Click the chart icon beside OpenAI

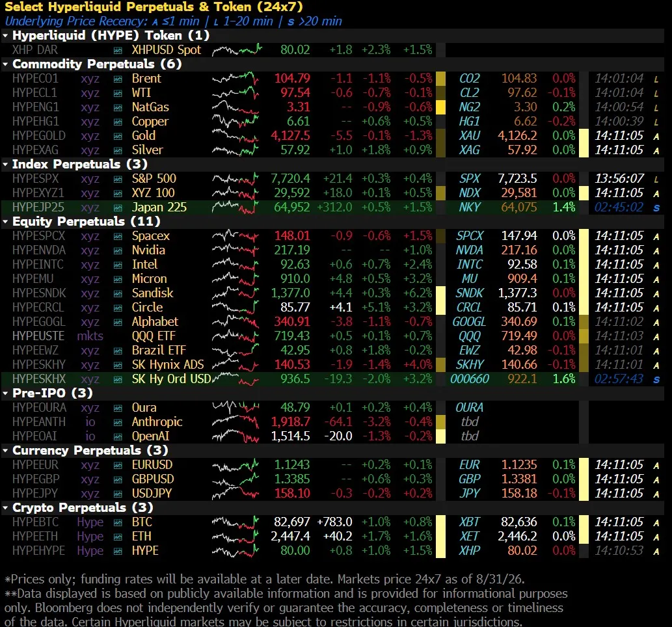click(118, 436)
